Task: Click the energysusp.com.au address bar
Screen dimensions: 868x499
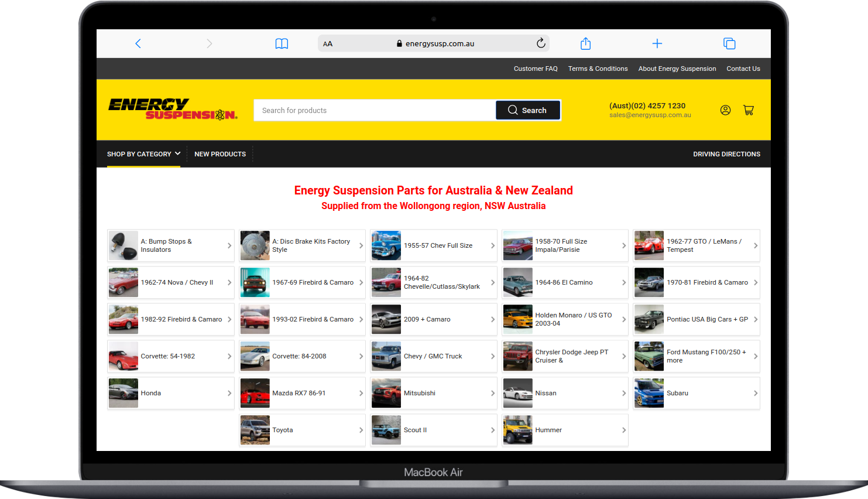Action: coord(434,43)
